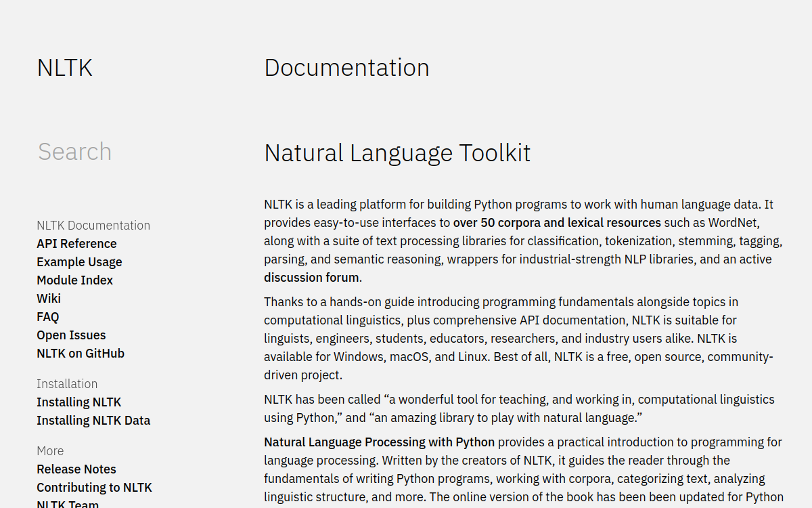Visit NLTK on GitHub link
Screen dimensions: 812x508
coord(81,354)
